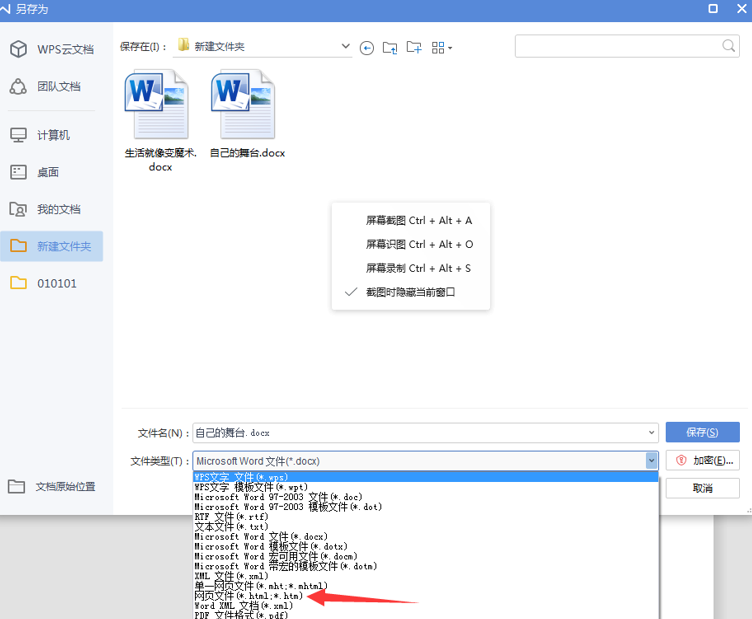Open the view mode grid dropdown

click(442, 48)
